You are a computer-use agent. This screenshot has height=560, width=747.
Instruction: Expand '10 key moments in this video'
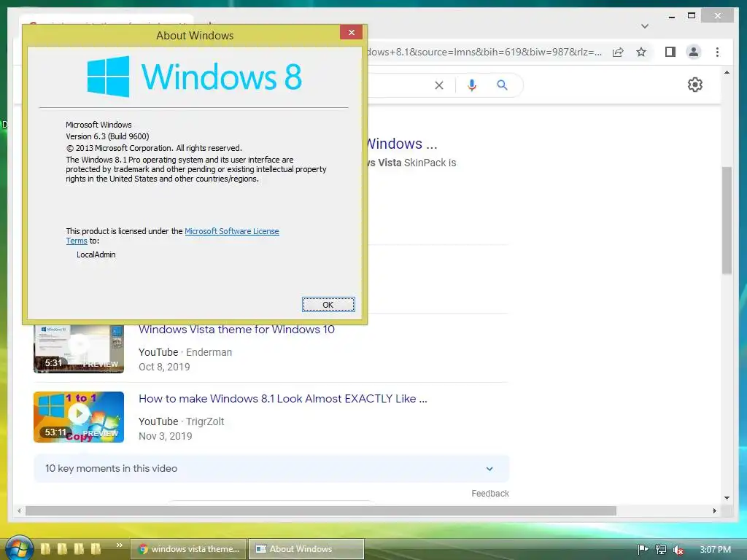click(x=271, y=469)
